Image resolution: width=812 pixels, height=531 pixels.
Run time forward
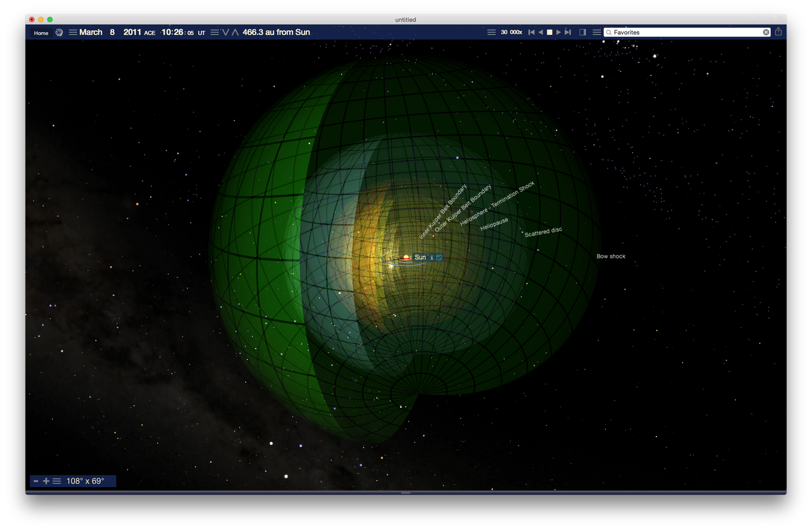559,33
